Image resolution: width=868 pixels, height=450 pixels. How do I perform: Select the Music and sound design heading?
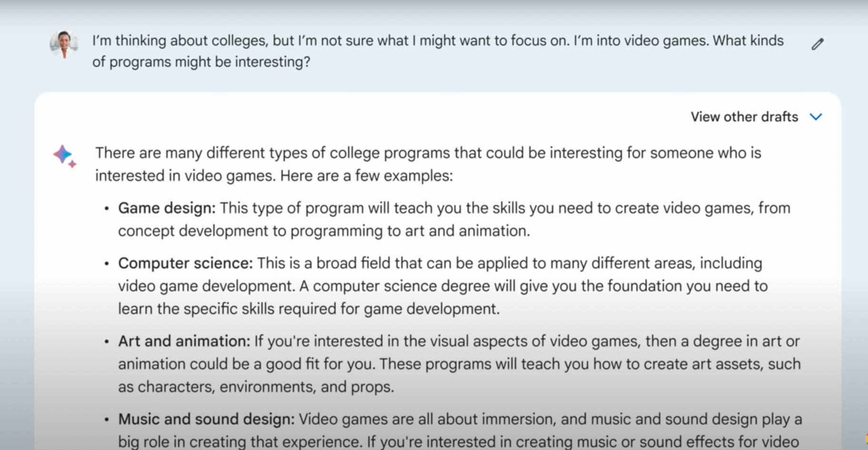tap(207, 420)
